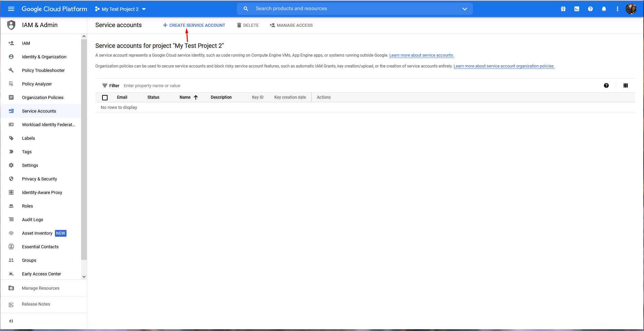Click the notifications bell icon

(x=604, y=9)
